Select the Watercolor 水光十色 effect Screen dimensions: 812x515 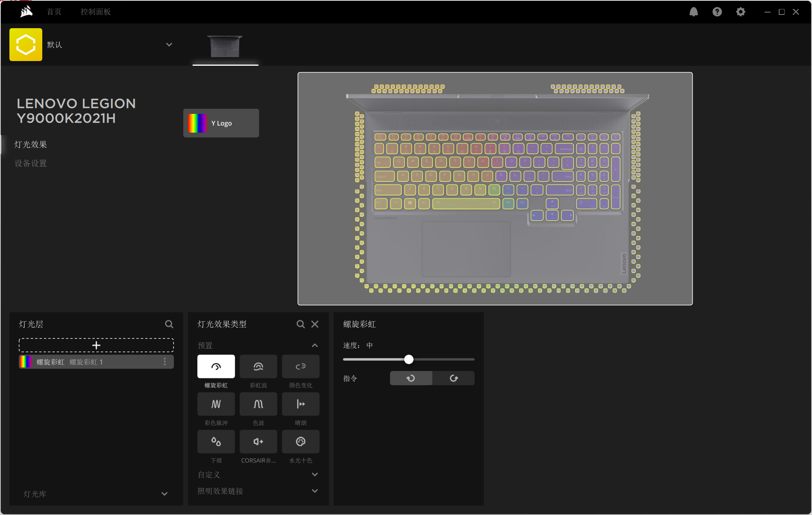tap(301, 442)
